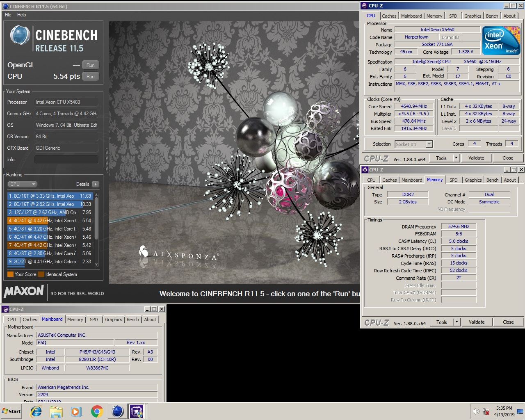This screenshot has height=420, width=525.
Task: Open Graphics tab in Mainboard CPU-Z window
Action: point(114,320)
